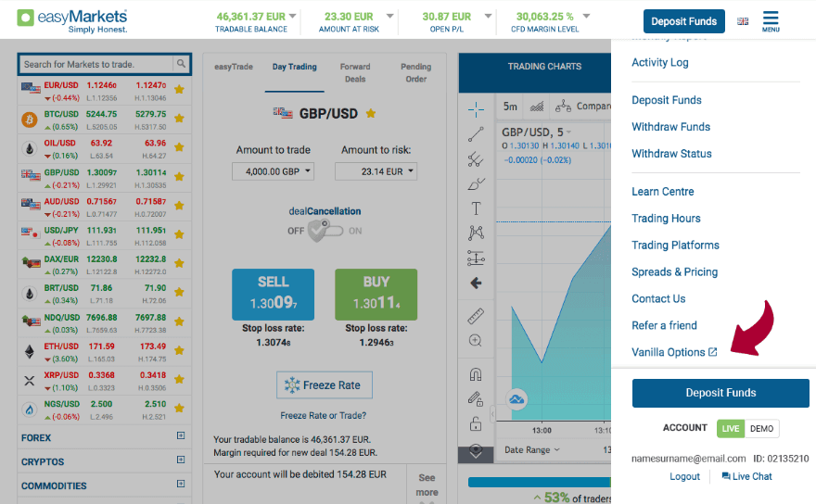
Task: Switch account to LIVE
Action: coord(730,429)
